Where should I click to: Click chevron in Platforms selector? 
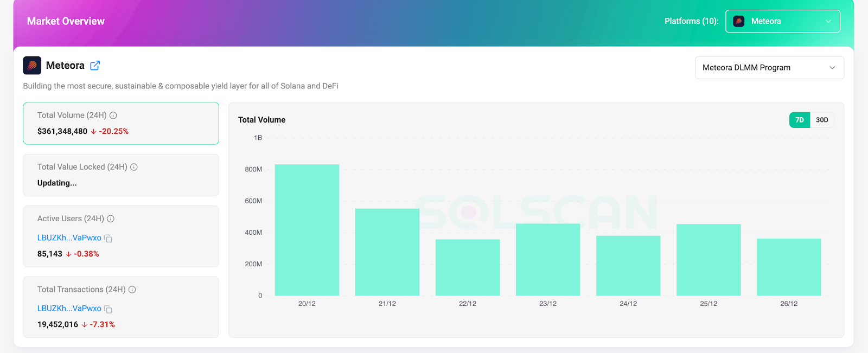click(x=828, y=21)
